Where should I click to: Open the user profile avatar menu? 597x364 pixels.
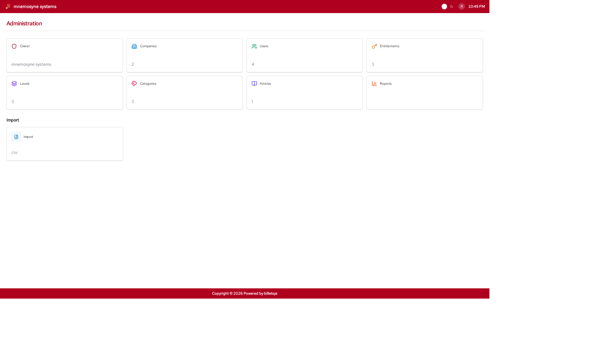click(x=462, y=7)
